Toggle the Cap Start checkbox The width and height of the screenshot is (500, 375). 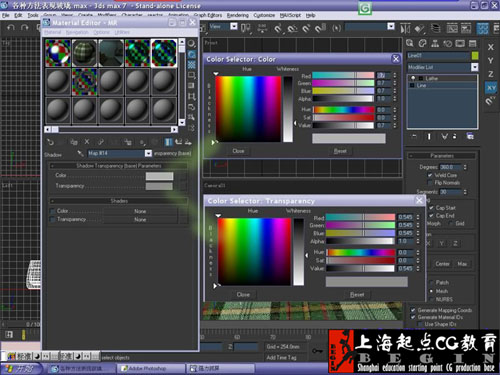pos(431,208)
